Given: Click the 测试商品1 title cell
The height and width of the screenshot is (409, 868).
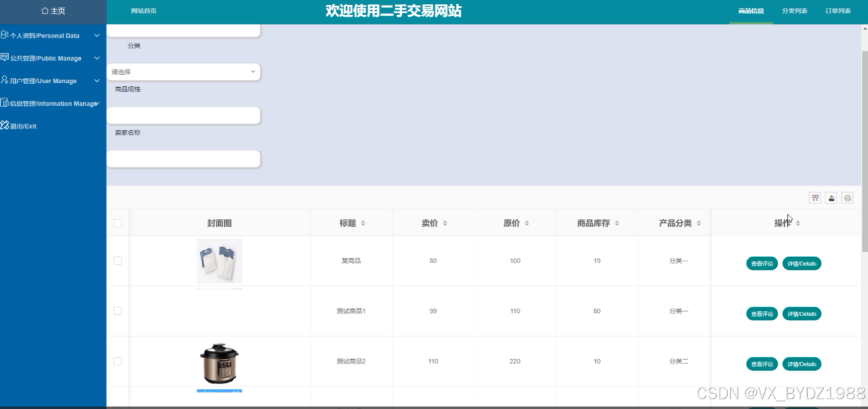Looking at the screenshot, I should [351, 311].
